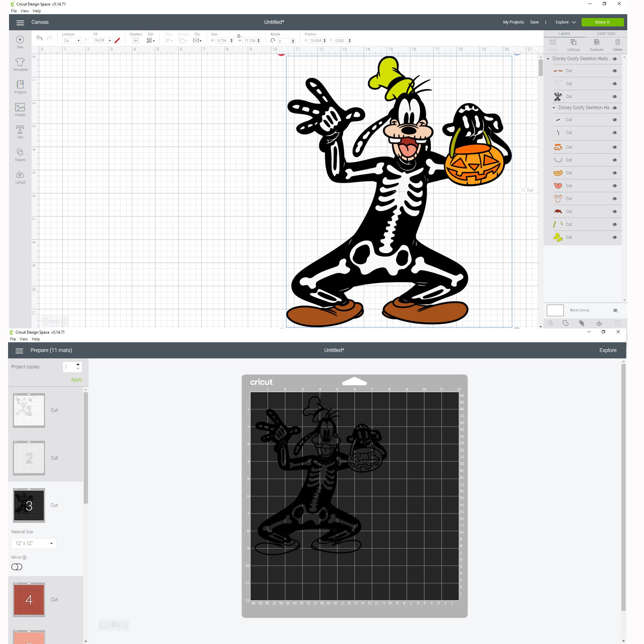Image resolution: width=644 pixels, height=644 pixels.
Task: Open View menu in Canvas window
Action: click(x=25, y=11)
